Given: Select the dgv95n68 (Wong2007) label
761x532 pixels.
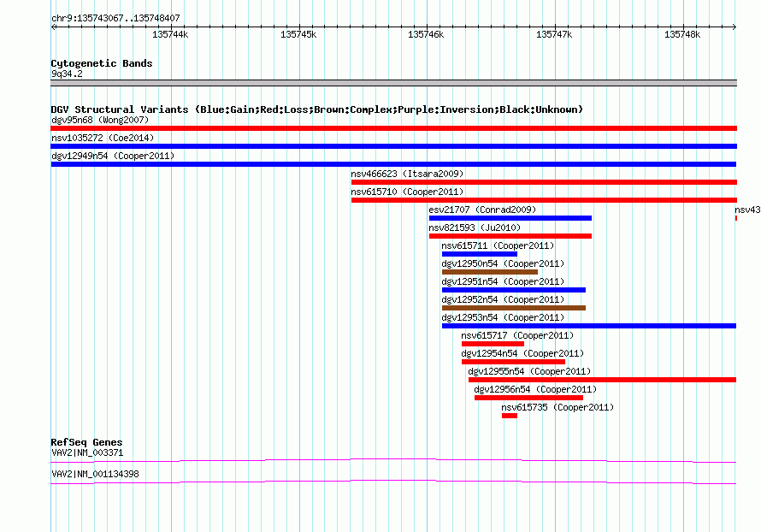Looking at the screenshot, I should [x=100, y=120].
